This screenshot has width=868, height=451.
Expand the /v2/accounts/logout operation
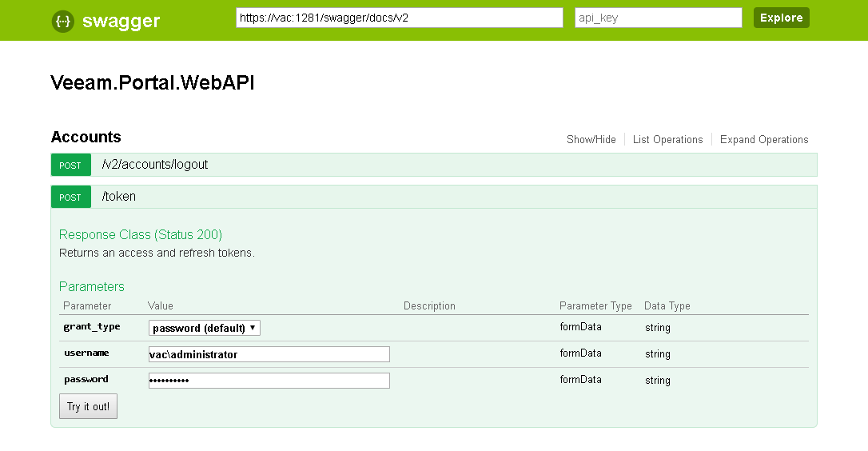[x=155, y=165]
